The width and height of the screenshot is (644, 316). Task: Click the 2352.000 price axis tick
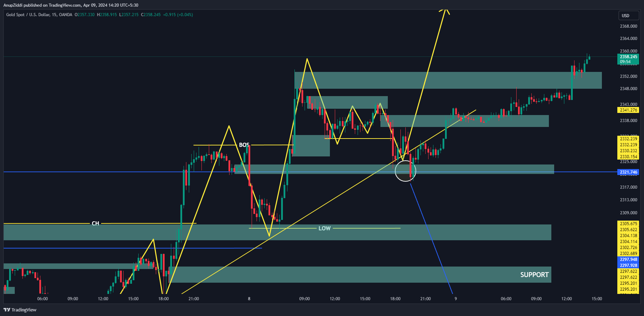tap(628, 76)
